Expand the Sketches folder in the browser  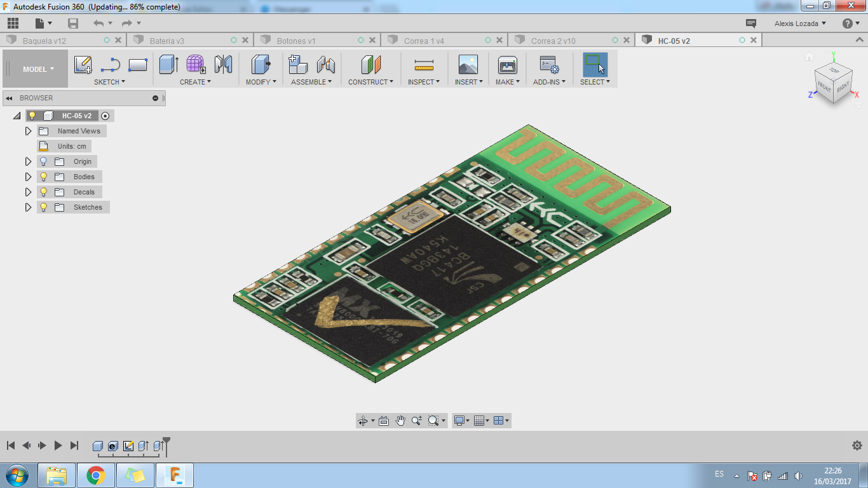tap(28, 207)
